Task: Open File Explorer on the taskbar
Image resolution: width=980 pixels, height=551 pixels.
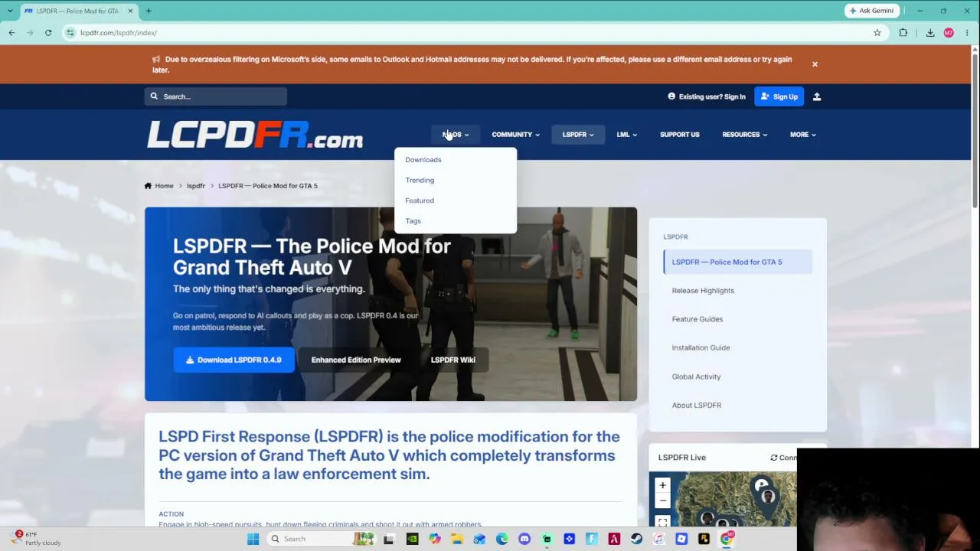Action: coord(457,539)
